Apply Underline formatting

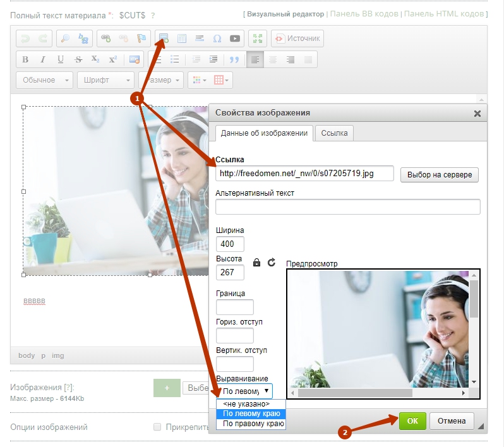pyautogui.click(x=61, y=59)
